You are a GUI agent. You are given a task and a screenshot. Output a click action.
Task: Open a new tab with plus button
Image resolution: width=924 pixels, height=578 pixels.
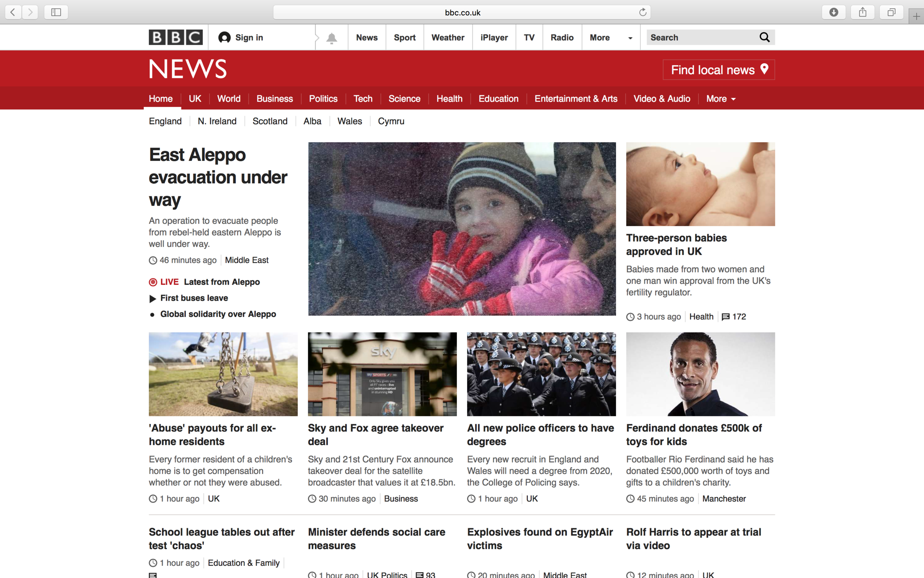pyautogui.click(x=916, y=16)
